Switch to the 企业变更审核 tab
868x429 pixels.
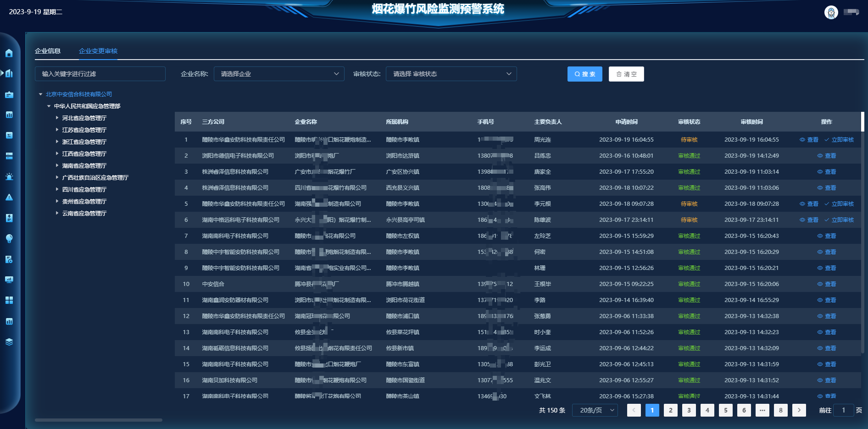tap(98, 51)
